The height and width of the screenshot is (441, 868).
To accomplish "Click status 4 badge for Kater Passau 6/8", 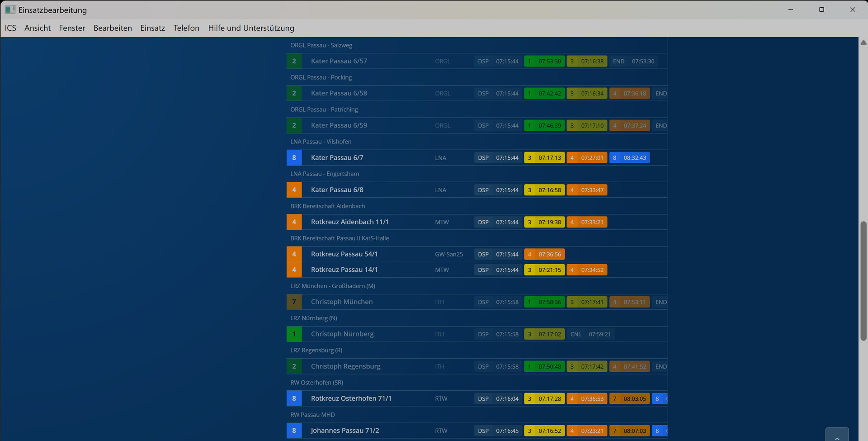I will click(x=294, y=190).
